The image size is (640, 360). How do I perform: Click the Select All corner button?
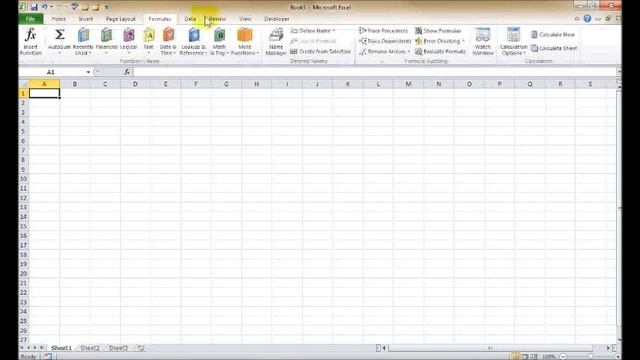24,84
